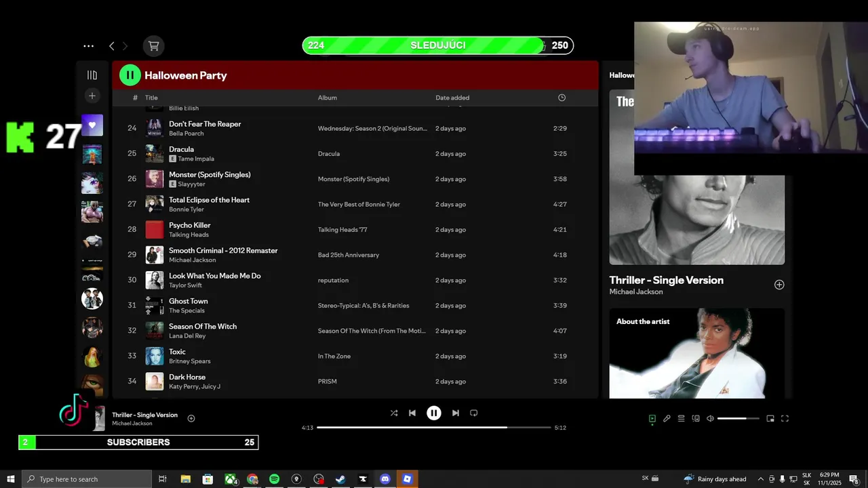Screen dimensions: 868x488
Task: Go forward with the right arrow
Action: (125, 46)
